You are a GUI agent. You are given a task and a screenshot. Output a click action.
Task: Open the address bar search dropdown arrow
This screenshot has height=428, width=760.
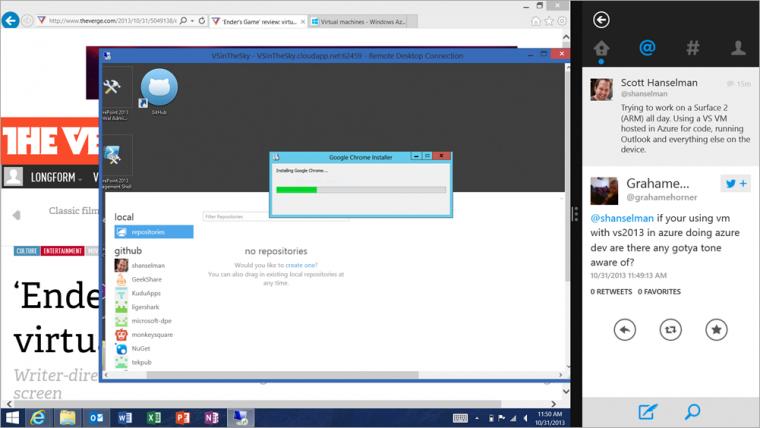coord(192,21)
